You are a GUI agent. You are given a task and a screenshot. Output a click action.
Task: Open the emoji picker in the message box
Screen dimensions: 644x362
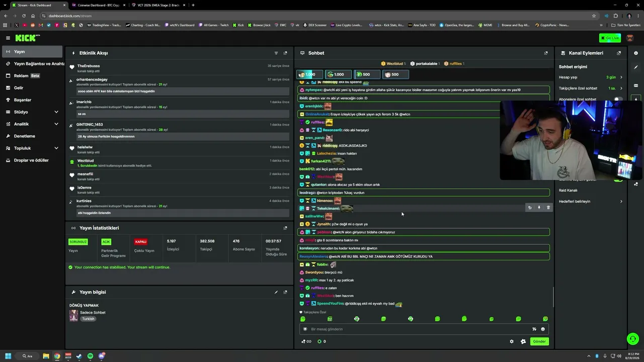tap(543, 329)
